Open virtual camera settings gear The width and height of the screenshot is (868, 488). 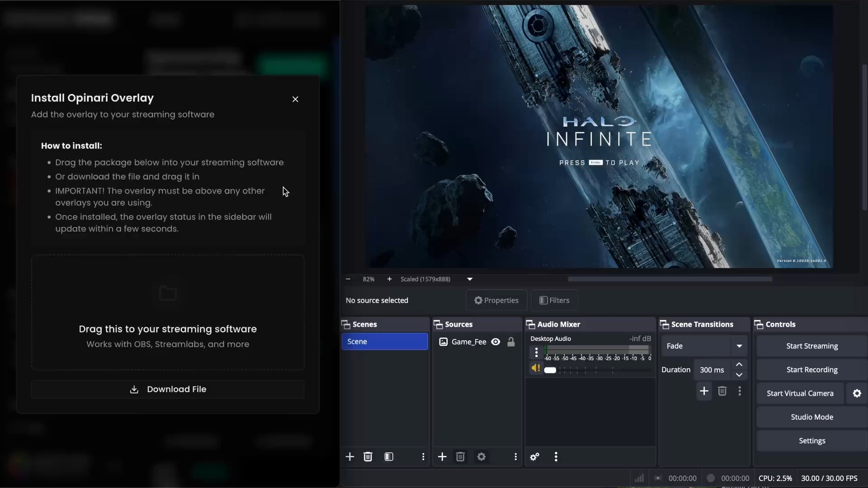[857, 393]
